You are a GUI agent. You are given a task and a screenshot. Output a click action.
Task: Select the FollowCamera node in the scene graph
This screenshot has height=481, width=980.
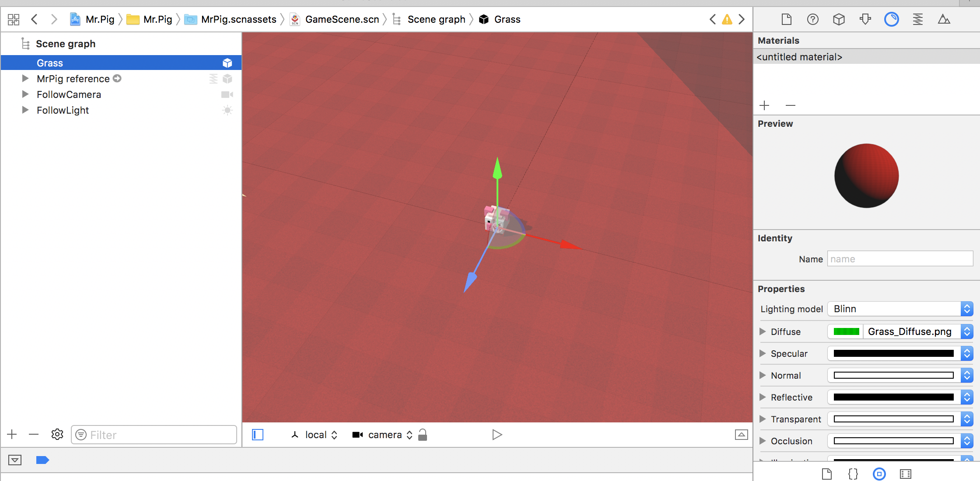pyautogui.click(x=69, y=94)
